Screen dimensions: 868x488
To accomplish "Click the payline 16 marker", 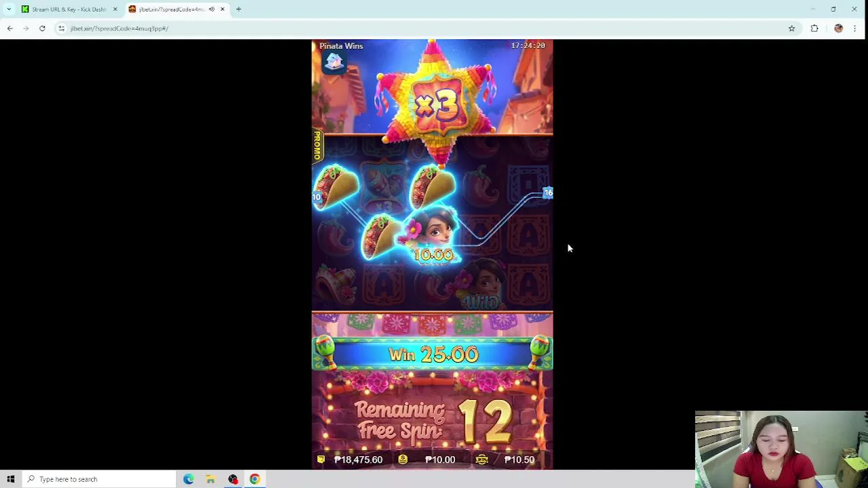I will tap(548, 193).
